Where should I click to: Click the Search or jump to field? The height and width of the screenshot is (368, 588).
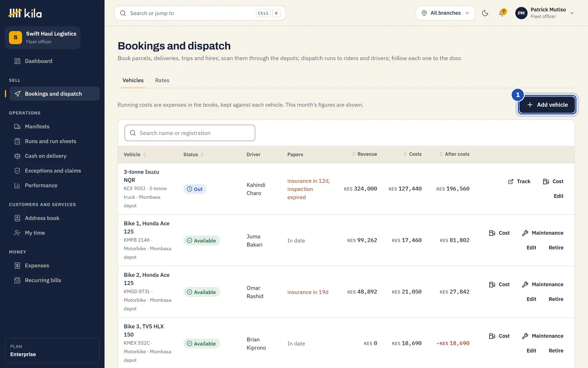(200, 13)
